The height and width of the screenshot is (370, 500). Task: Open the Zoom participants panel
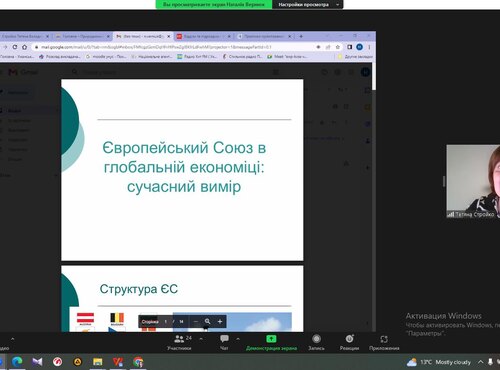pos(180,342)
